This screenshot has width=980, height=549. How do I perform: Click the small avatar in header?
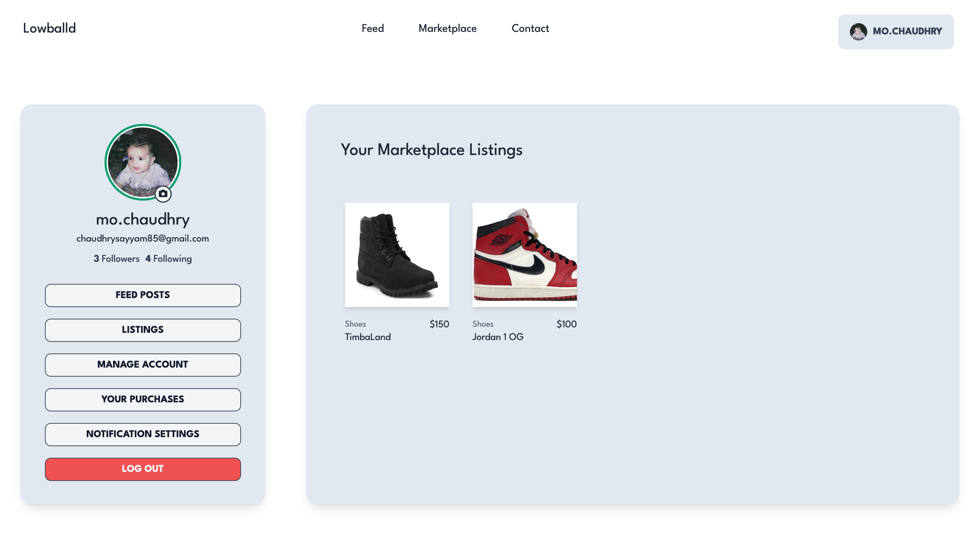pyautogui.click(x=858, y=32)
